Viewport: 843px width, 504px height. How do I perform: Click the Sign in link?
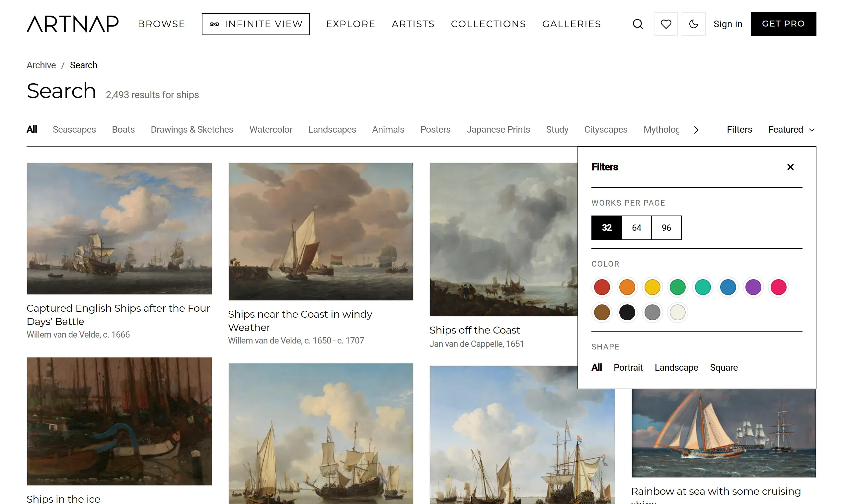[728, 24]
